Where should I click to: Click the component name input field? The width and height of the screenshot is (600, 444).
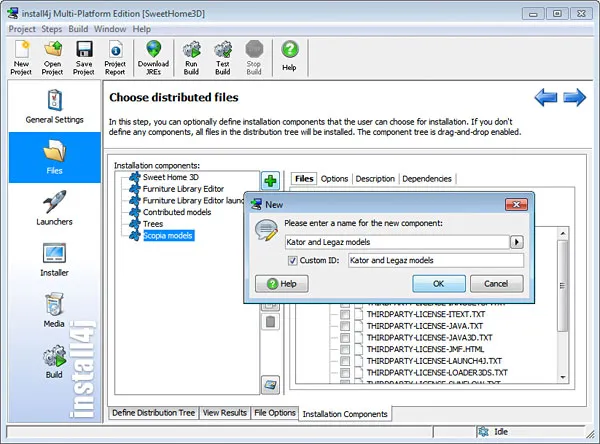[x=397, y=242]
